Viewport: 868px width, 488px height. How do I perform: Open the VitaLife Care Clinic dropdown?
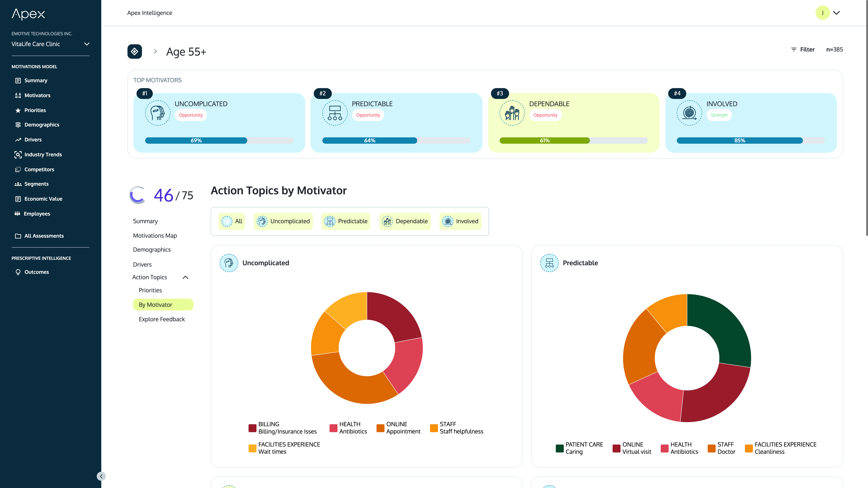[51, 44]
